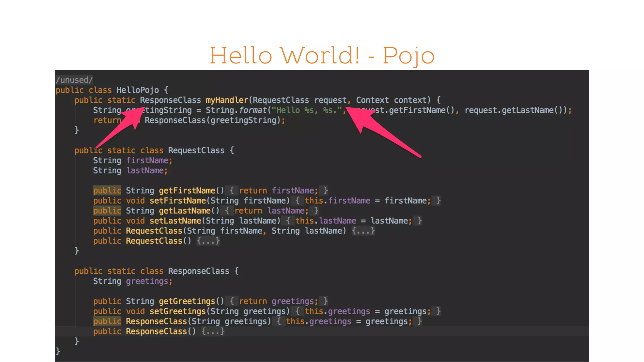Click the getFirstName() method declaration
This screenshot has height=362, width=644.
pos(192,191)
